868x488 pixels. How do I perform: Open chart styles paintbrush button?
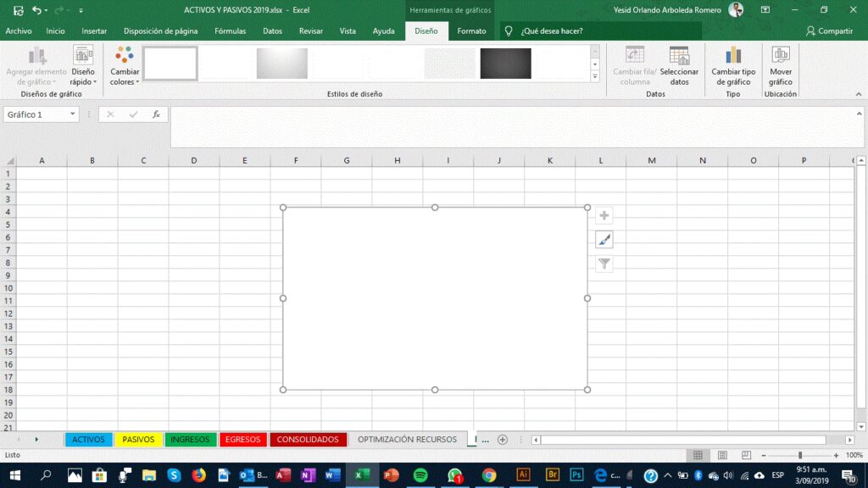(x=604, y=240)
